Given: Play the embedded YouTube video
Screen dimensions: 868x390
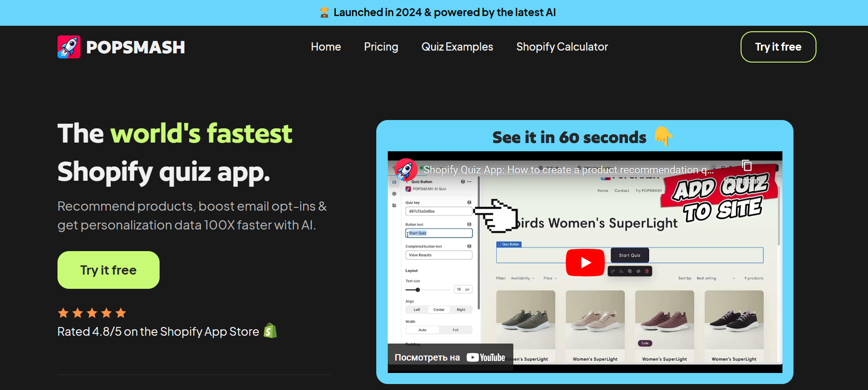Looking at the screenshot, I should click(585, 263).
